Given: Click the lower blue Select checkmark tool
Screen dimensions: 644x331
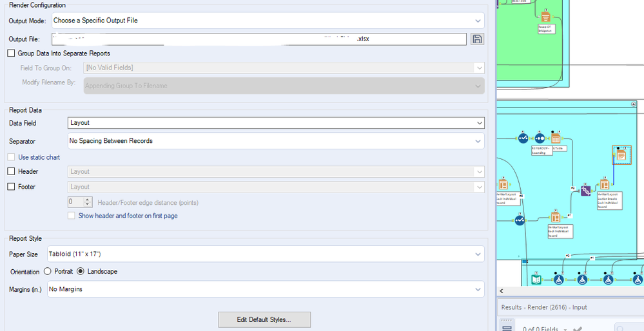Looking at the screenshot, I should point(520,221).
